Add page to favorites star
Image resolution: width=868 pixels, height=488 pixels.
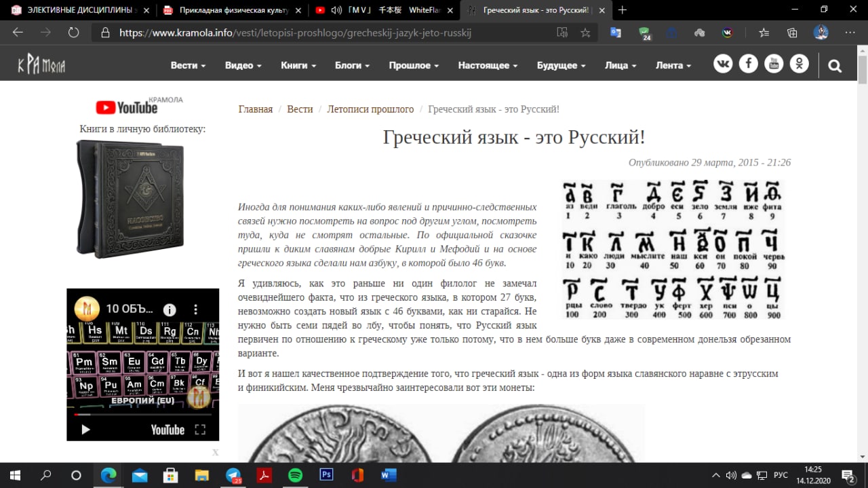tap(585, 32)
